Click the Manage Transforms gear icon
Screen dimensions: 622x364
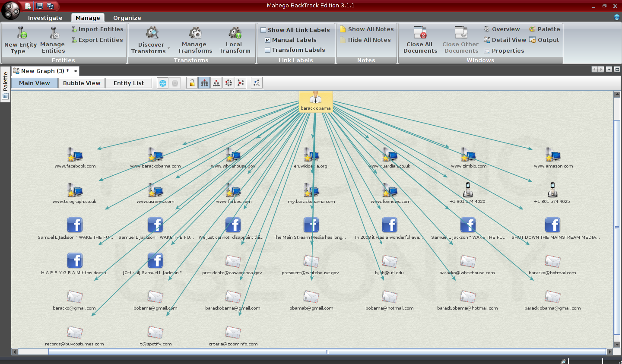pyautogui.click(x=195, y=33)
